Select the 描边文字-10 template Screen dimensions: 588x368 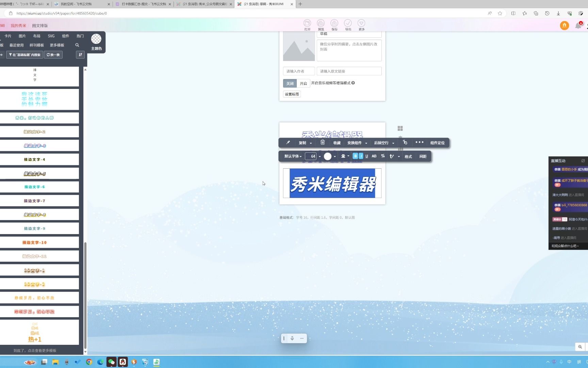[x=39, y=242]
